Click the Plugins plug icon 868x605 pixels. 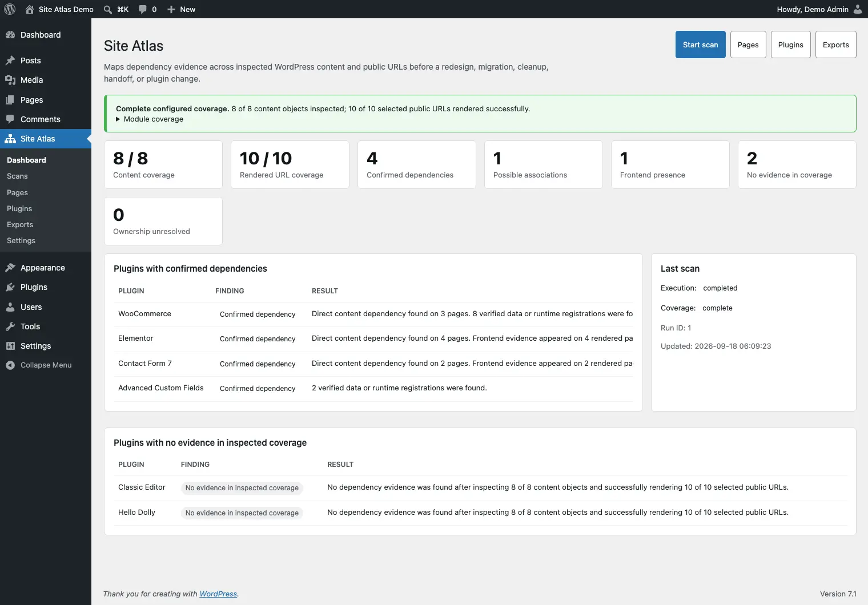(10, 287)
